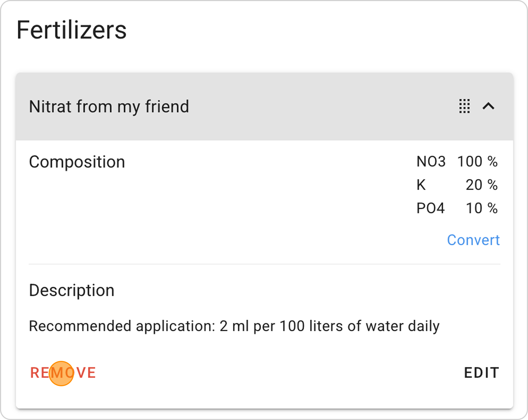
Task: Click "2 ml" in the description
Action: pos(234,326)
